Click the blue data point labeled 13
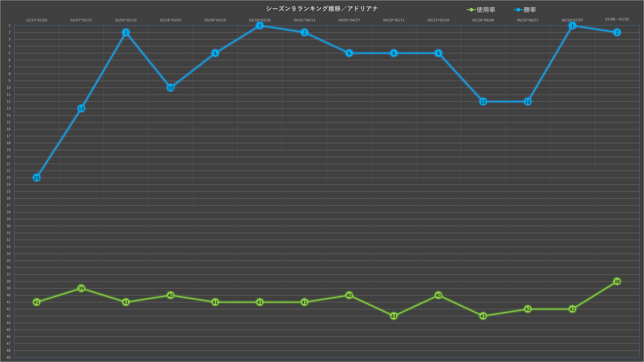The height and width of the screenshot is (362, 644). tap(81, 108)
